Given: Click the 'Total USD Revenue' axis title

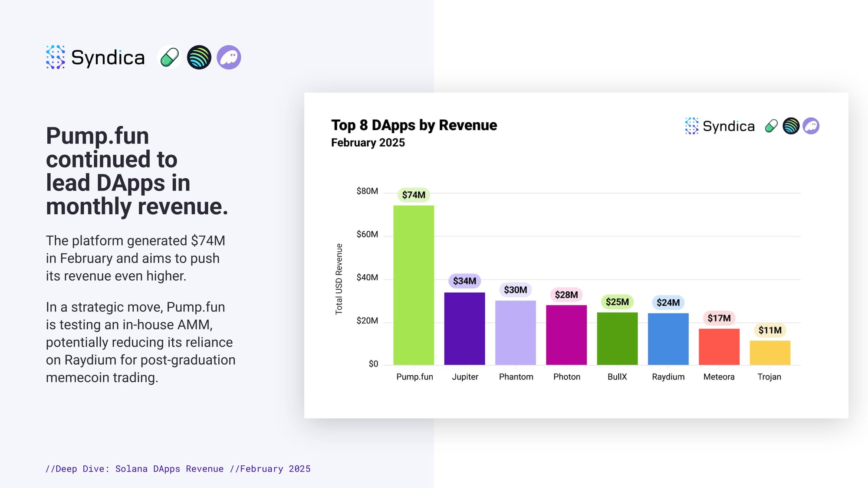Looking at the screenshot, I should pyautogui.click(x=339, y=279).
